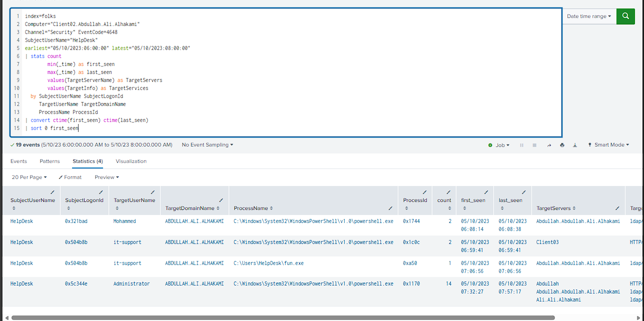Screen dimensions: 644x321
Task: Edit SubjectLogonId column with pencil icon
Action: 101,192
